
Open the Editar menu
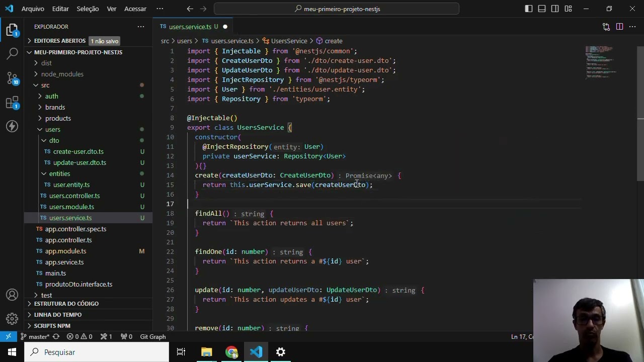coord(60,9)
